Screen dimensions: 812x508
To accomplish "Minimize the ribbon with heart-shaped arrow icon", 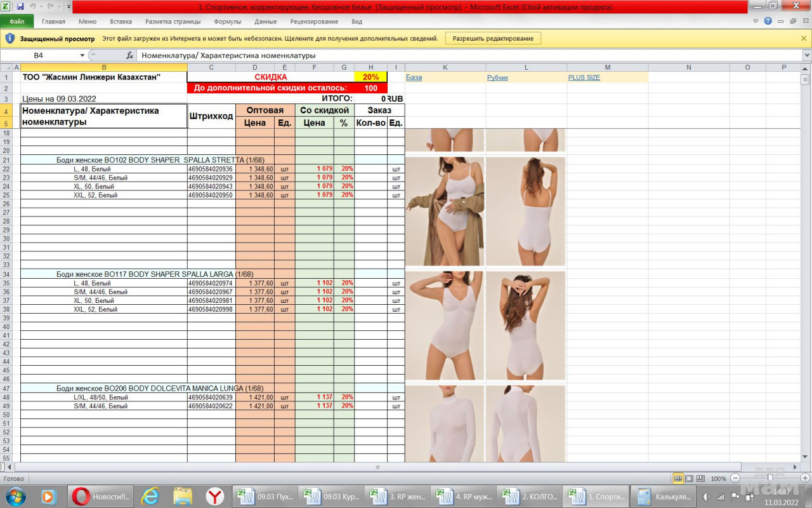I will pos(756,21).
